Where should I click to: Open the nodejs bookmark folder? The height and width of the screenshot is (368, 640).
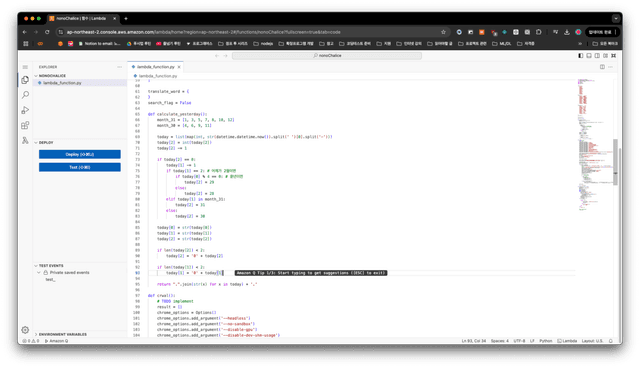point(263,44)
